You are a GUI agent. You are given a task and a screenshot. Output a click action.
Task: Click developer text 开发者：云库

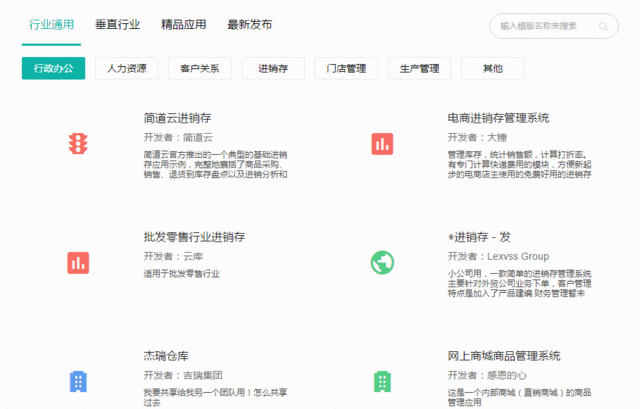click(x=173, y=256)
